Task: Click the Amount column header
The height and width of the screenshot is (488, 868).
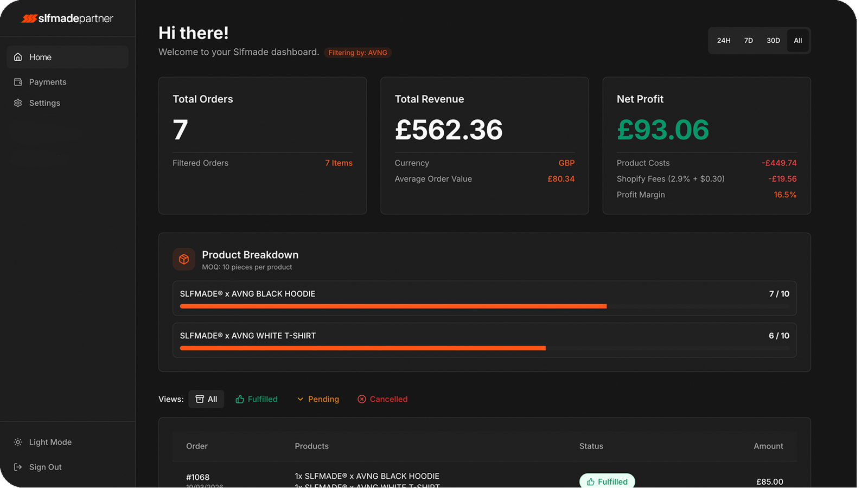Action: 768,446
